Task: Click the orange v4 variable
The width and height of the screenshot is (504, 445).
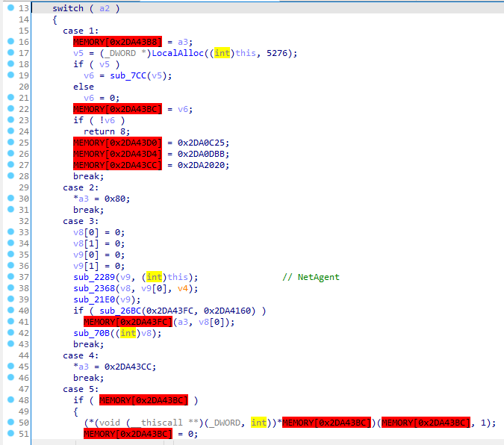Action: pyautogui.click(x=183, y=288)
